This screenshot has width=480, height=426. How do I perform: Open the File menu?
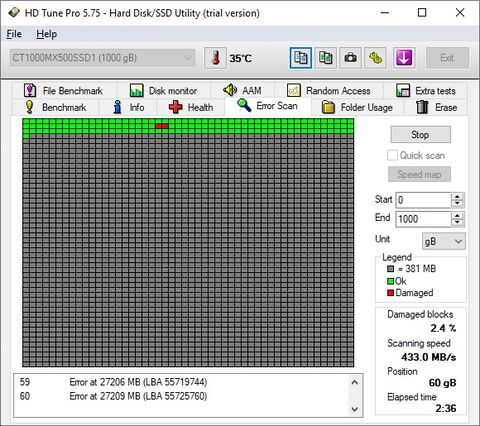[x=14, y=34]
